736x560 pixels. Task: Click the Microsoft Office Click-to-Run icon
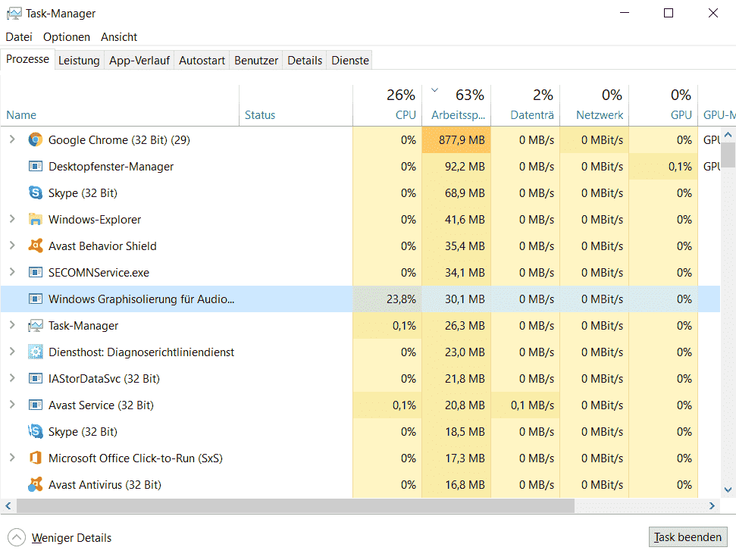pyautogui.click(x=35, y=458)
